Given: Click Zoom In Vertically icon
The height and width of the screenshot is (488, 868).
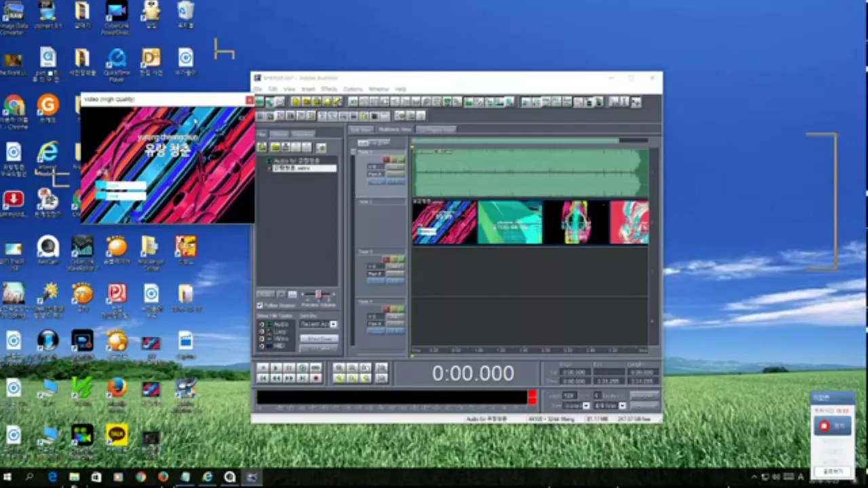Looking at the screenshot, I should point(381,367).
